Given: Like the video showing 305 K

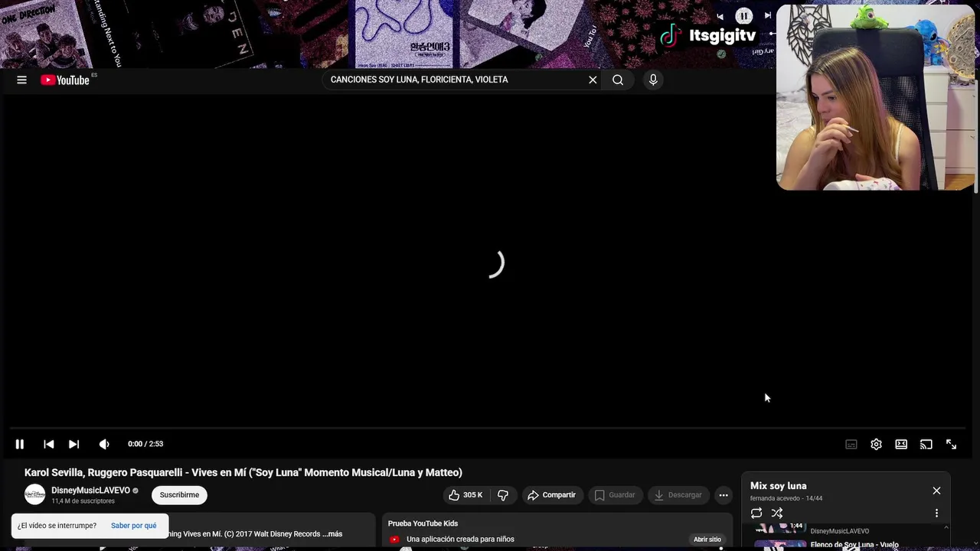Looking at the screenshot, I should point(465,495).
